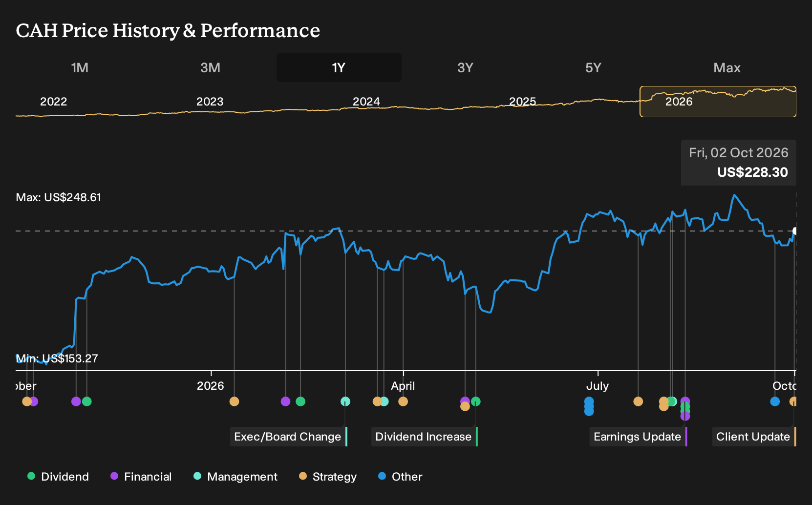Click the green Dividend legend dot
This screenshot has width=812, height=505.
pos(31,476)
